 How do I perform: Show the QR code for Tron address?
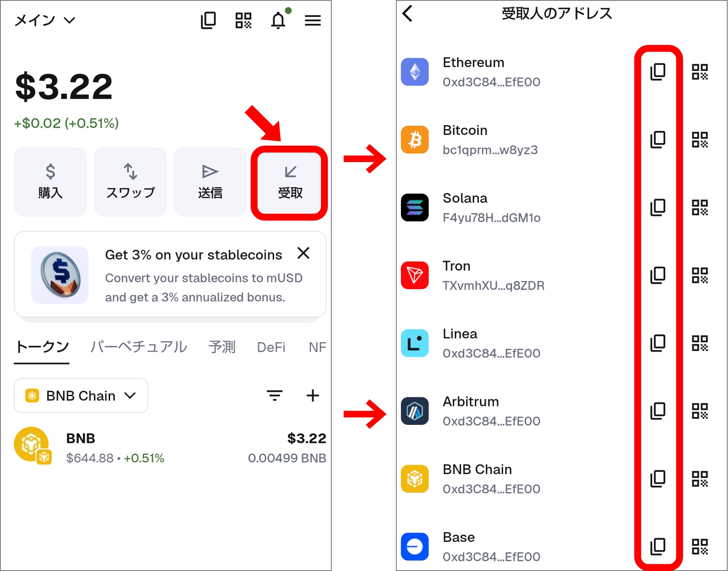click(x=700, y=275)
